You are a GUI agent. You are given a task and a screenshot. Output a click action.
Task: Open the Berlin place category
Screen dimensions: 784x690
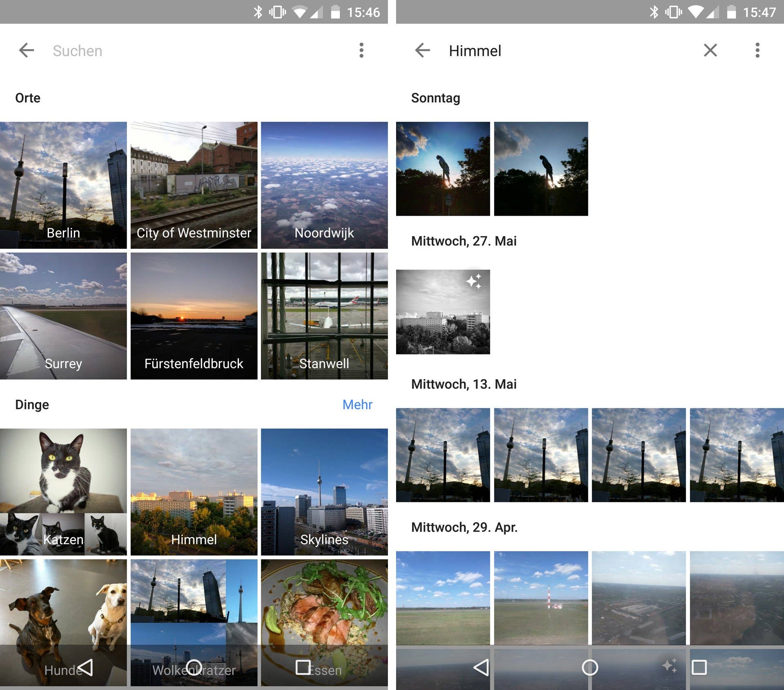click(63, 184)
